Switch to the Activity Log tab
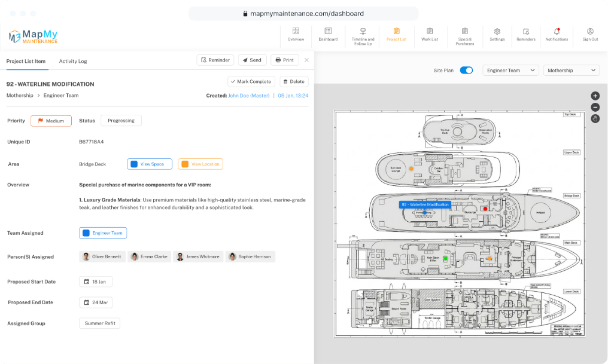The image size is (608, 364). [x=73, y=61]
